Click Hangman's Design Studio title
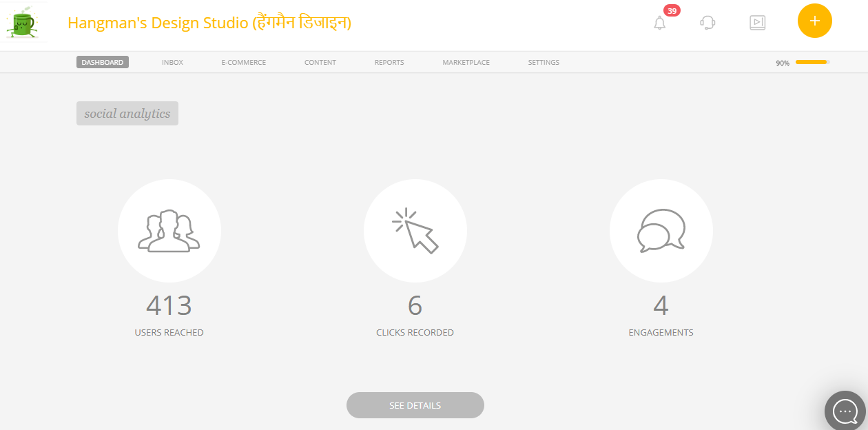Viewport: 868px width, 430px height. click(209, 23)
